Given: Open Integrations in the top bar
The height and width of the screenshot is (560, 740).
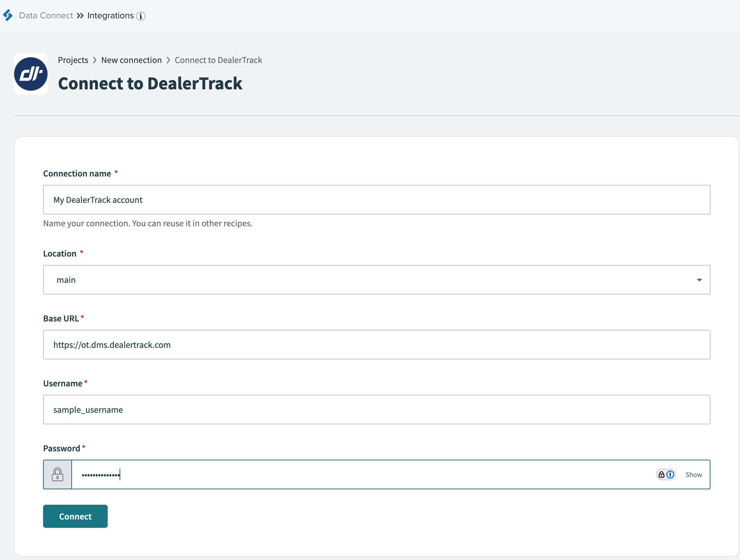Looking at the screenshot, I should point(110,16).
